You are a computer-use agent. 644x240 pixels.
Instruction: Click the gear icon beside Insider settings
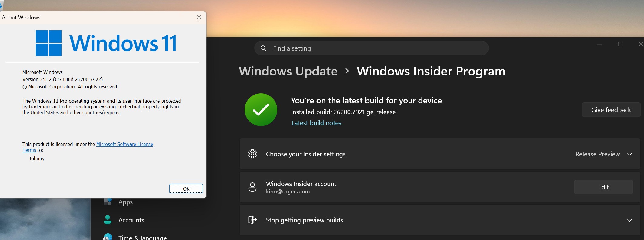click(x=252, y=154)
